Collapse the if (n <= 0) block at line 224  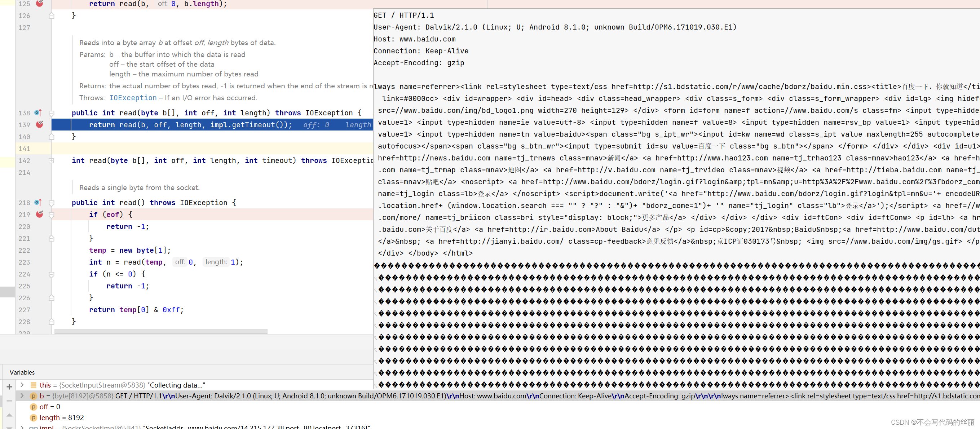click(51, 274)
